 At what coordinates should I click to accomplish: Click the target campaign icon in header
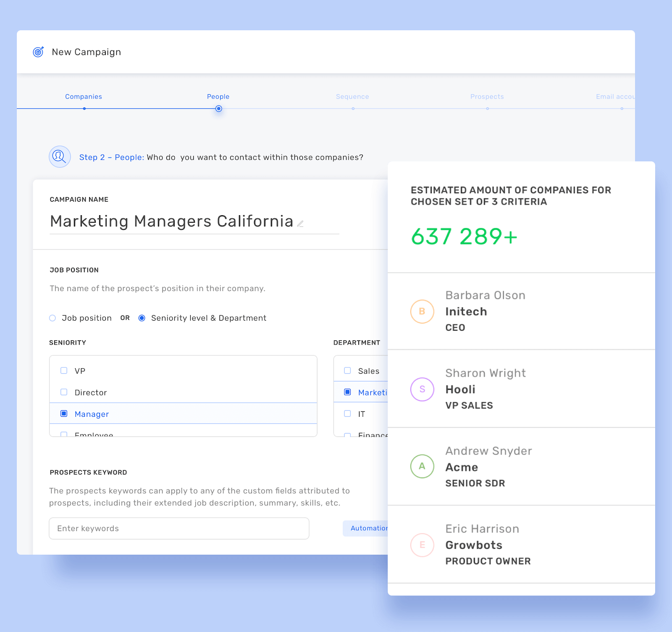click(x=38, y=52)
